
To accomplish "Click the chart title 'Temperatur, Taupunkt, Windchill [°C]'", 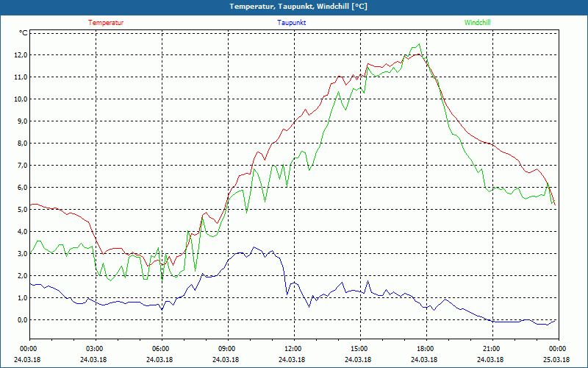I will [x=298, y=7].
